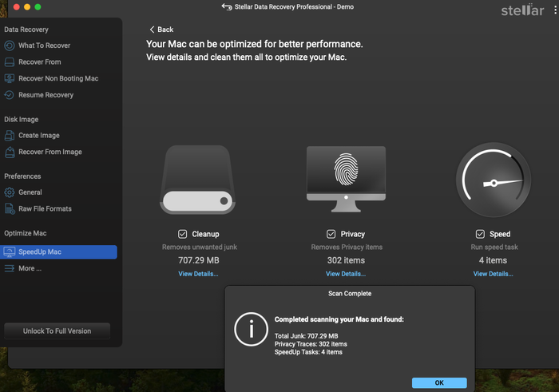Click the Removes unwanted junk description
Image resolution: width=559 pixels, height=392 pixels.
click(200, 247)
